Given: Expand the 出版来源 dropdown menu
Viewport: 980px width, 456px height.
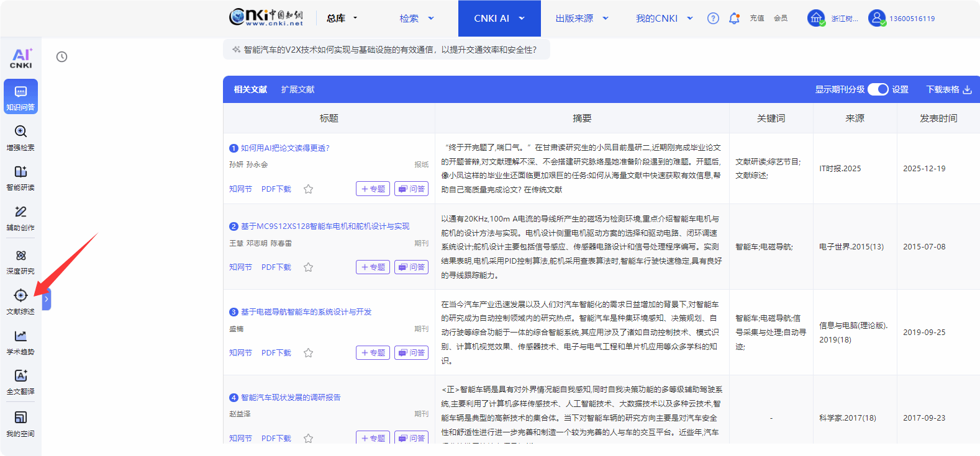Looking at the screenshot, I should (x=581, y=19).
